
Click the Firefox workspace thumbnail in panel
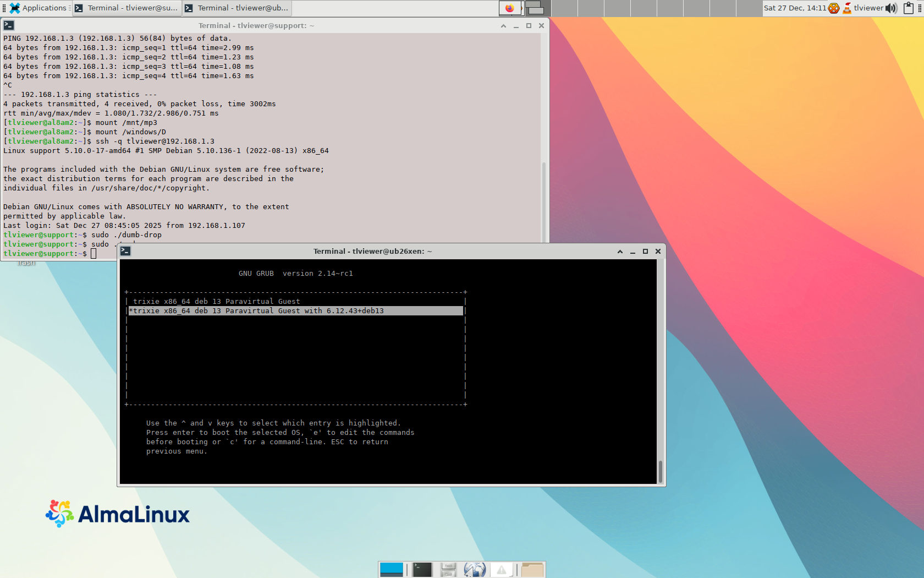(510, 8)
